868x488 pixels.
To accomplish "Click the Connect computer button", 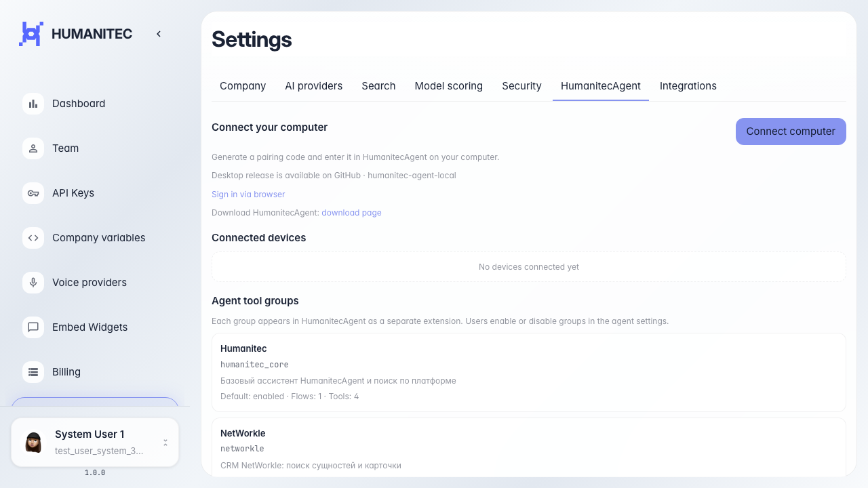I will 791,131.
